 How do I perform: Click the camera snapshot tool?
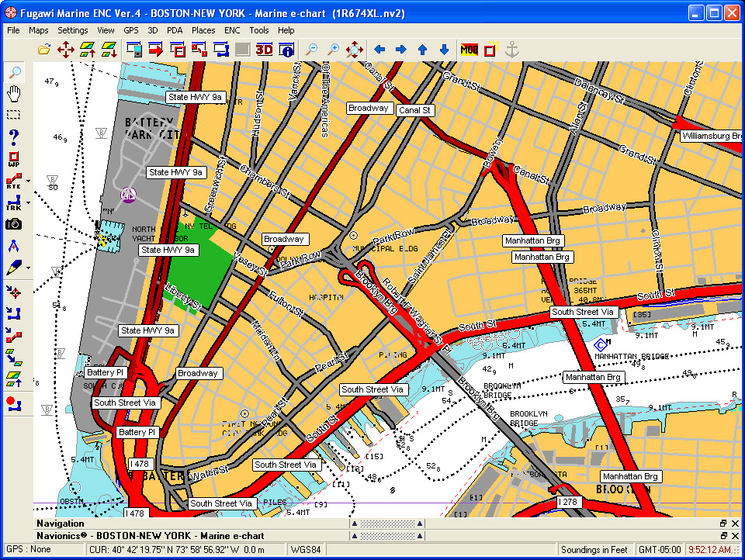[x=14, y=224]
